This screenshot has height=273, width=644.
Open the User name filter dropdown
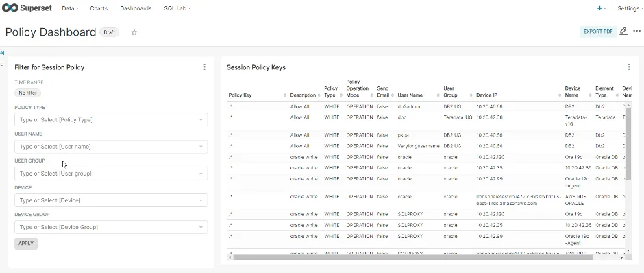click(111, 147)
